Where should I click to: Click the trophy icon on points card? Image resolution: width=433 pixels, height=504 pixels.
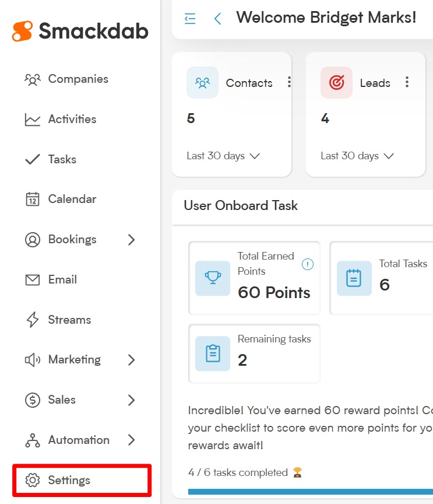[x=213, y=278]
